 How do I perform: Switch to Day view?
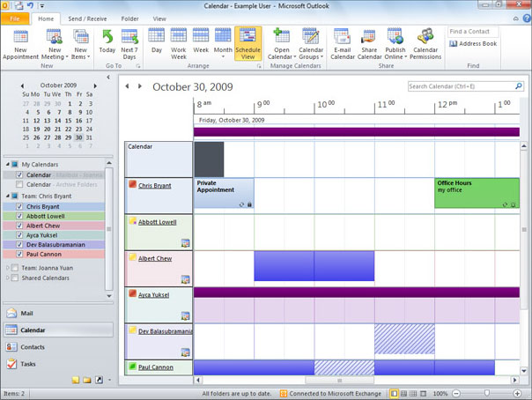(x=157, y=41)
